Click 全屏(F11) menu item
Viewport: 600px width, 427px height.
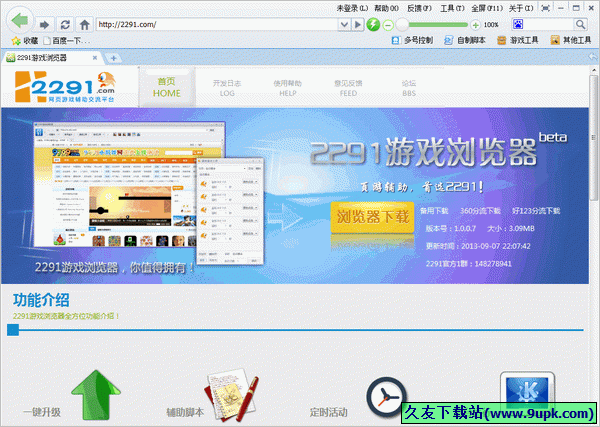tap(487, 8)
